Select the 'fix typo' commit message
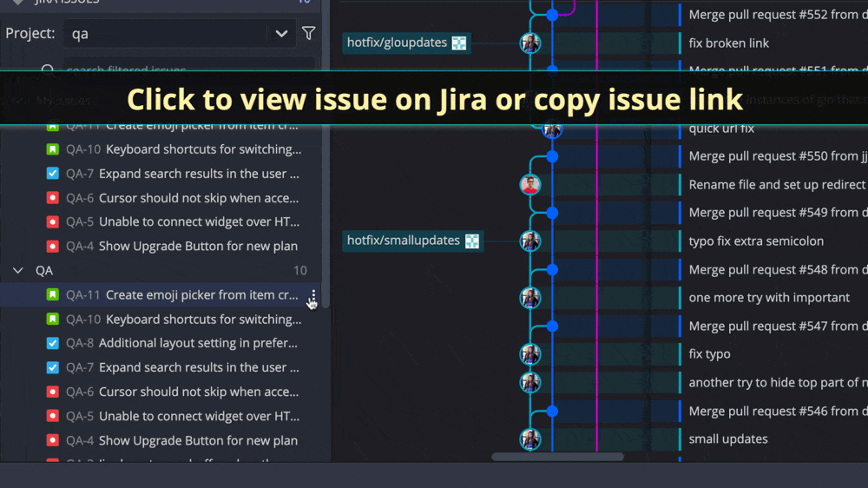The image size is (868, 488). coord(709,354)
